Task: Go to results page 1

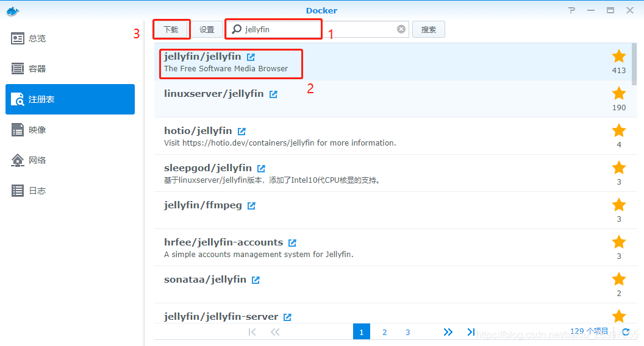Action: tap(362, 331)
